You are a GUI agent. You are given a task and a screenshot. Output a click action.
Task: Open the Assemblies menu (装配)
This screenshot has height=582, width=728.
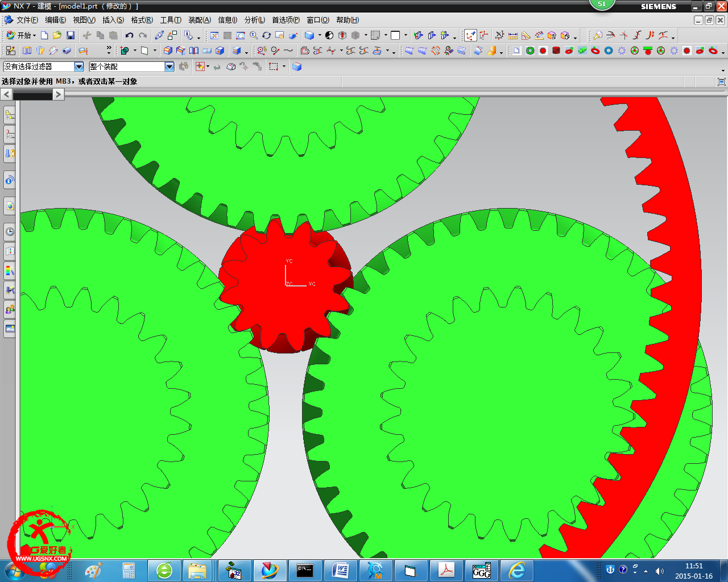(x=200, y=20)
